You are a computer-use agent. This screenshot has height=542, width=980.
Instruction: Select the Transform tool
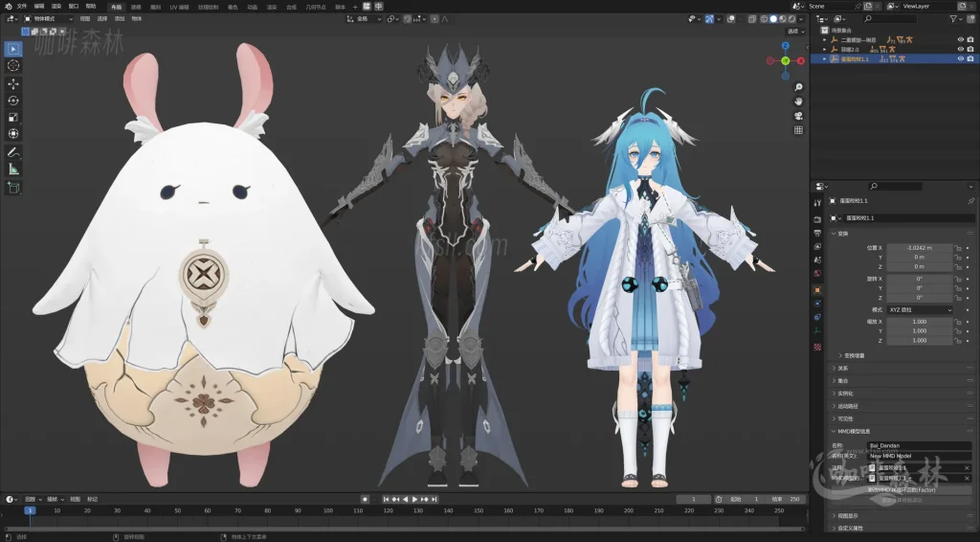coord(13,134)
